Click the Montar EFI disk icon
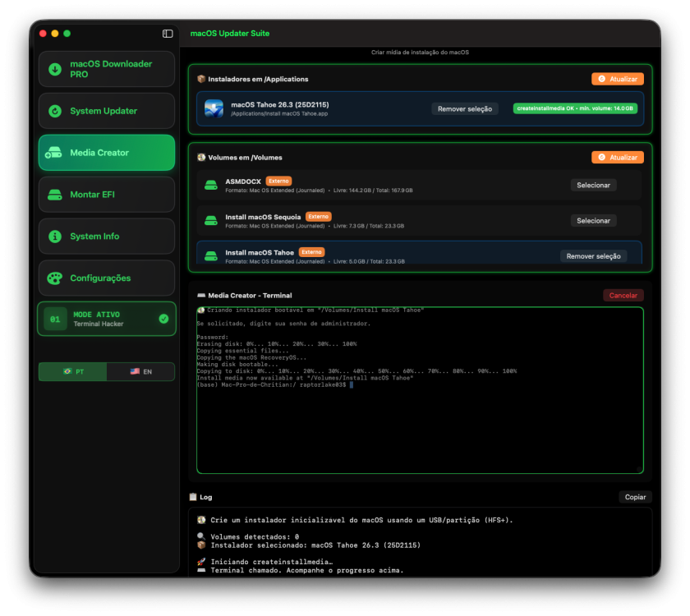Image resolution: width=690 pixels, height=616 pixels. pyautogui.click(x=55, y=195)
